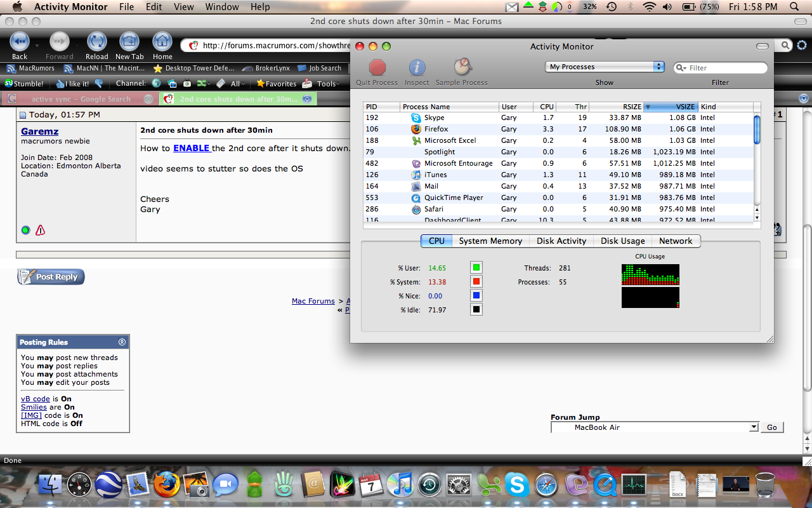Click the Inspect info icon
812x508 pixels.
click(x=417, y=67)
